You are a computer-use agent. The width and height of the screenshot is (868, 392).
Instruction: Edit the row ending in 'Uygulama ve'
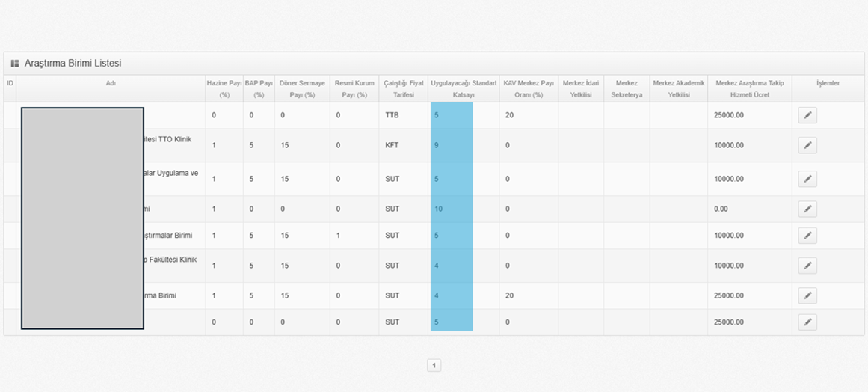807,179
